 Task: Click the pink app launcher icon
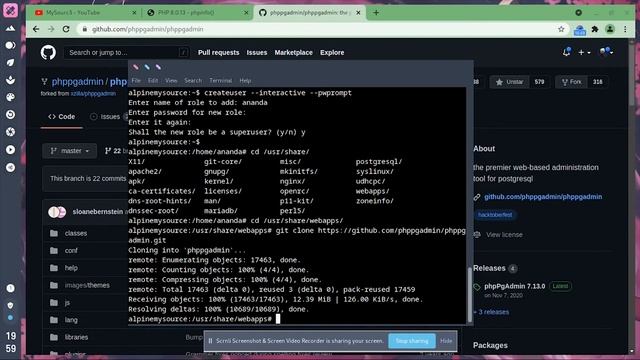10,10
